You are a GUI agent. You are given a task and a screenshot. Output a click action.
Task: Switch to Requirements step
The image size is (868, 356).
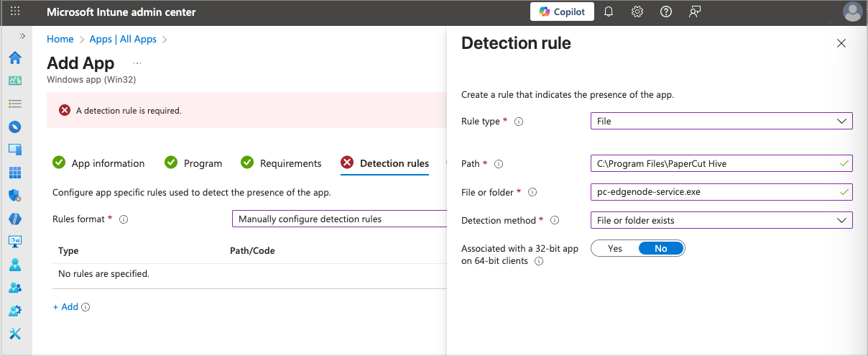(x=281, y=163)
